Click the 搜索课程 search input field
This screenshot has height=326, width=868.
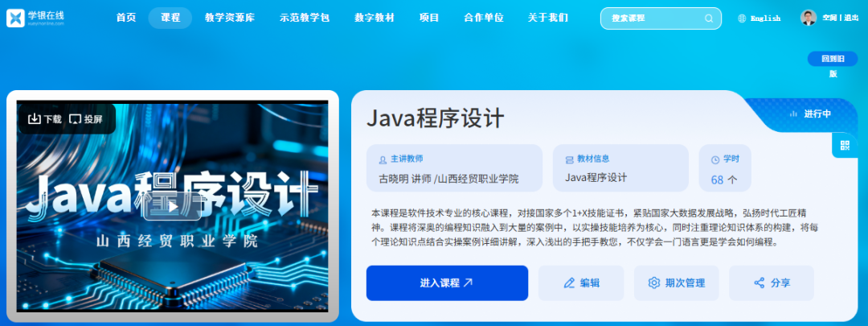(x=661, y=19)
